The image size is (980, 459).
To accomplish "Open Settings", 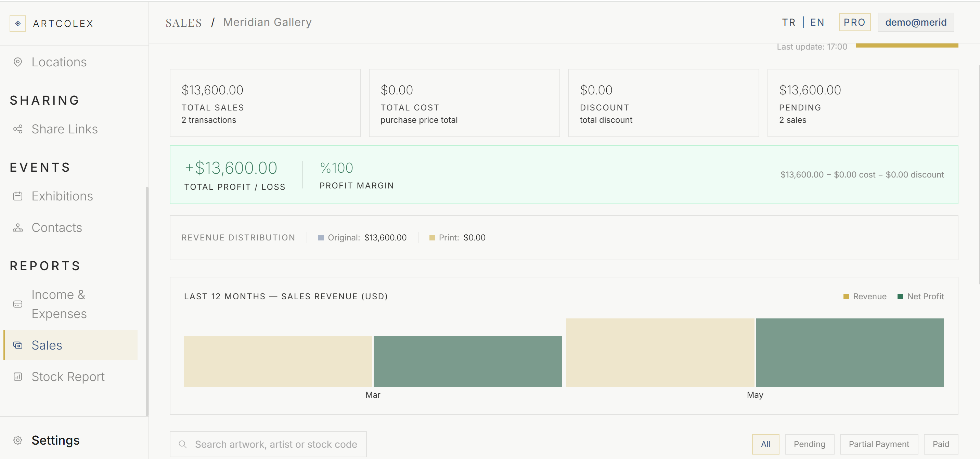I will tap(55, 441).
